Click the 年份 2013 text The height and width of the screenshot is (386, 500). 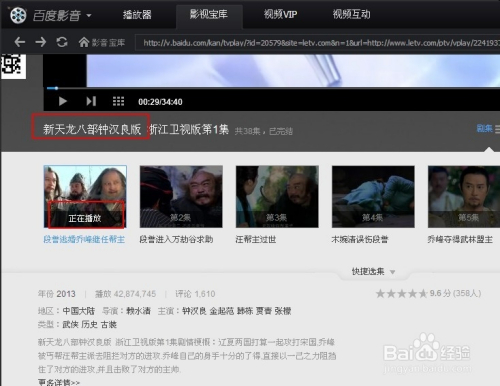(x=57, y=294)
